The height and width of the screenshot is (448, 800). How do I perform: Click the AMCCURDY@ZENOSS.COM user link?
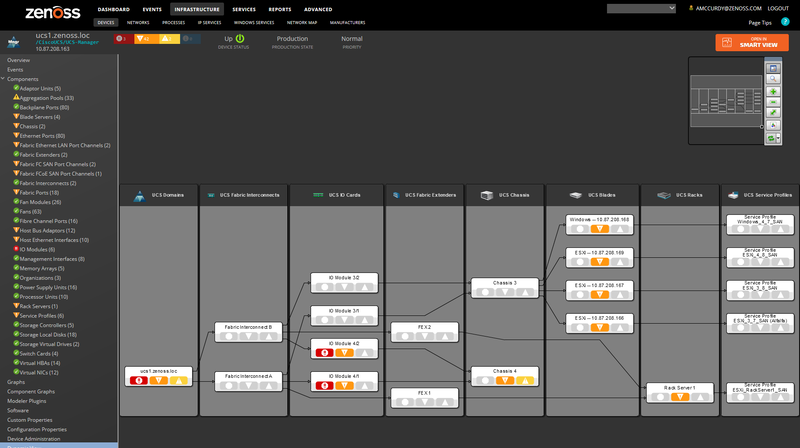point(728,8)
